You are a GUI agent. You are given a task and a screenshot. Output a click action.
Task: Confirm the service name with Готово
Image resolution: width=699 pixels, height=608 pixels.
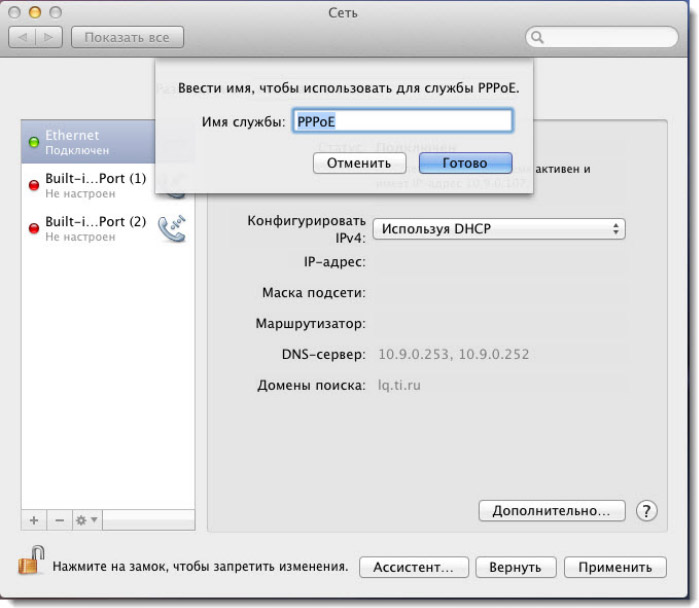pos(465,163)
